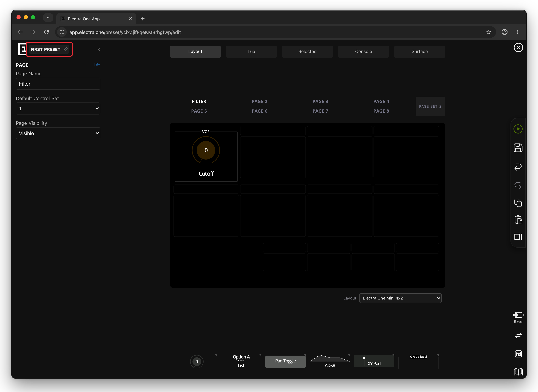Toggle the Basic mode switch

518,315
